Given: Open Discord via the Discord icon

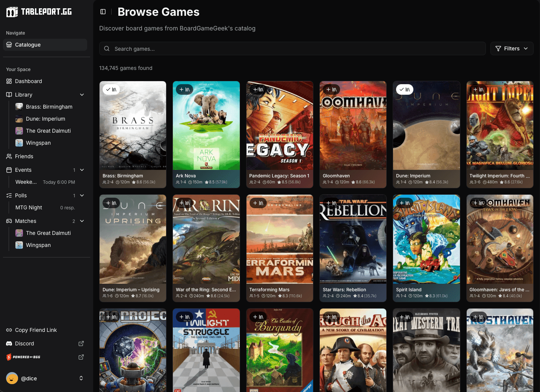Looking at the screenshot, I should point(9,344).
